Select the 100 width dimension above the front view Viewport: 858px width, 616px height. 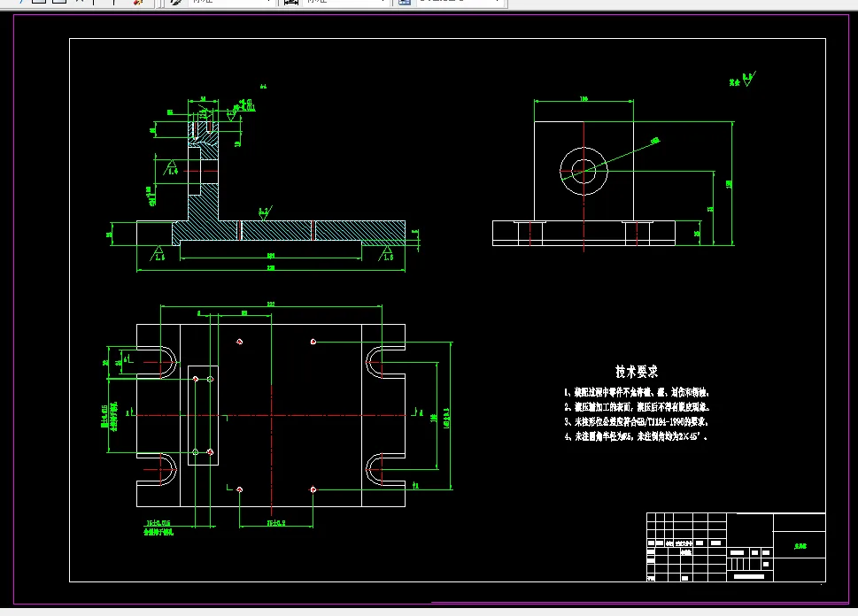click(584, 99)
